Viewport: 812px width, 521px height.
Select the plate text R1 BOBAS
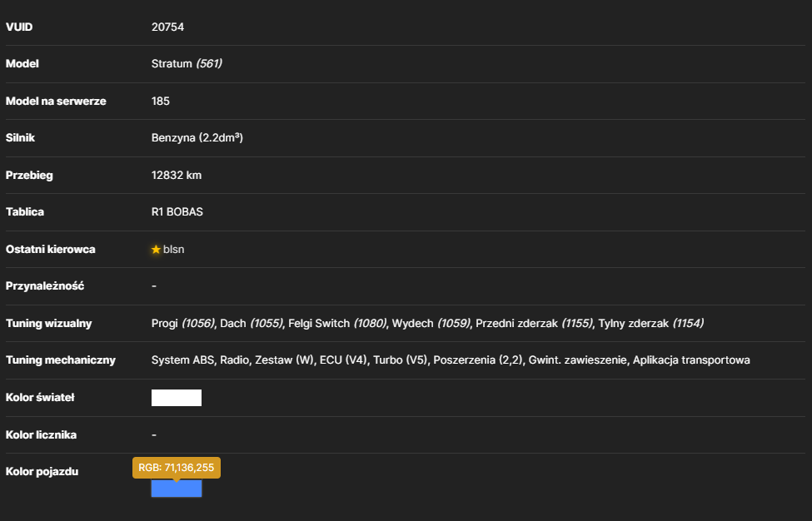pyautogui.click(x=177, y=211)
